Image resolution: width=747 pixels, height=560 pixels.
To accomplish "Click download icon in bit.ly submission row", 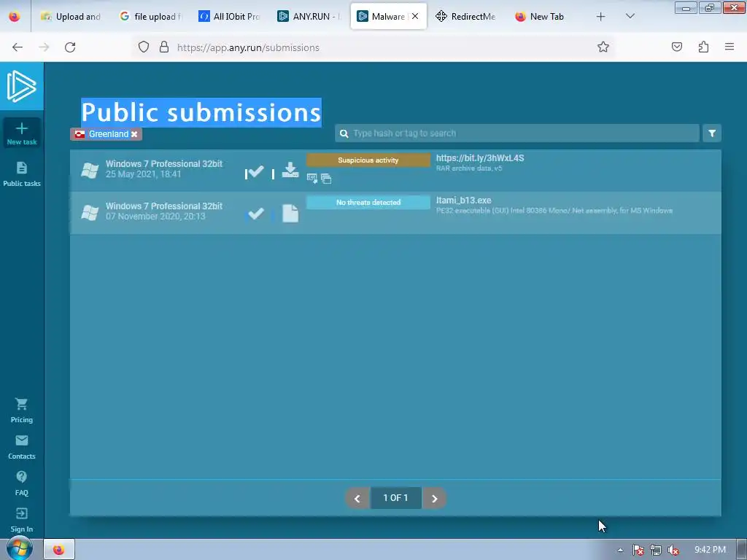I will click(x=290, y=170).
